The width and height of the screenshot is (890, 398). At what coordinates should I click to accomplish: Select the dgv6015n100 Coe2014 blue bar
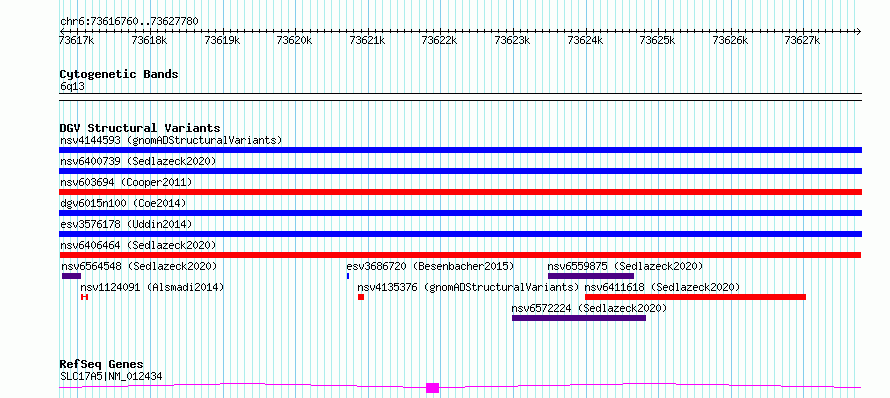point(460,213)
